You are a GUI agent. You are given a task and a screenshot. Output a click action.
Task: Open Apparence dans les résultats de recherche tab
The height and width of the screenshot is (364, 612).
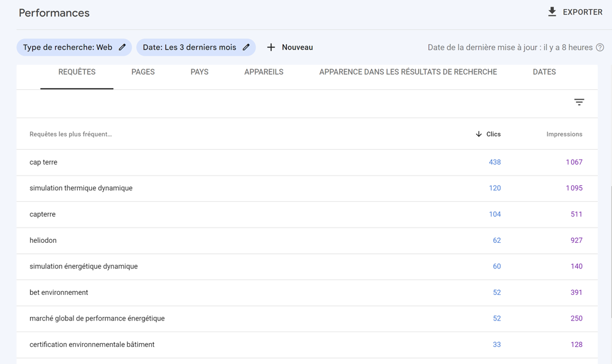click(408, 72)
